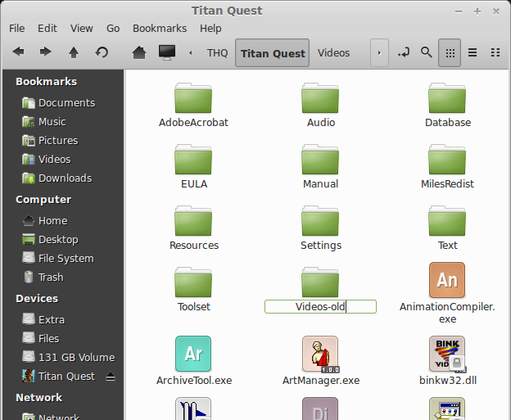This screenshot has width=511, height=420.
Task: Collapse the Devices sidebar section header
Action: click(37, 299)
